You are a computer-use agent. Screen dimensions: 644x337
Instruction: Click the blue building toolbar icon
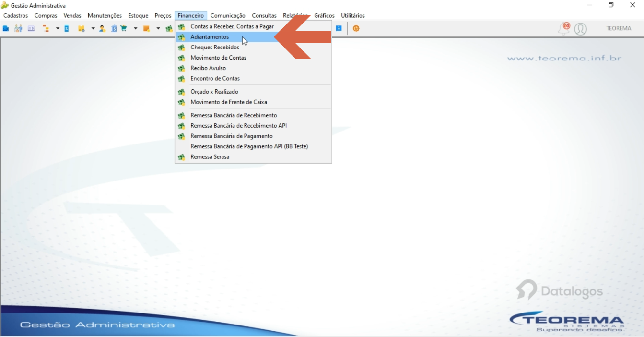pyautogui.click(x=6, y=28)
